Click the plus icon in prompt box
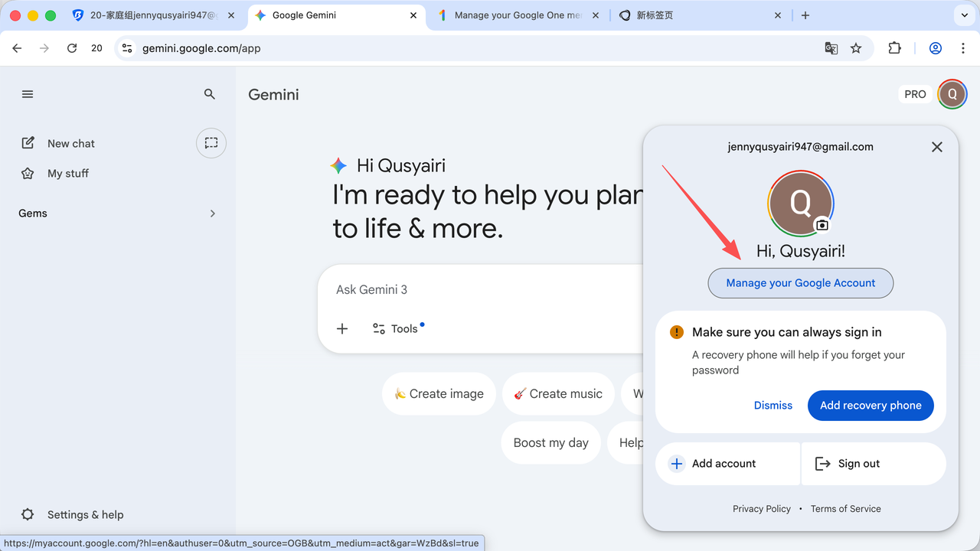This screenshot has width=980, height=551. (342, 328)
